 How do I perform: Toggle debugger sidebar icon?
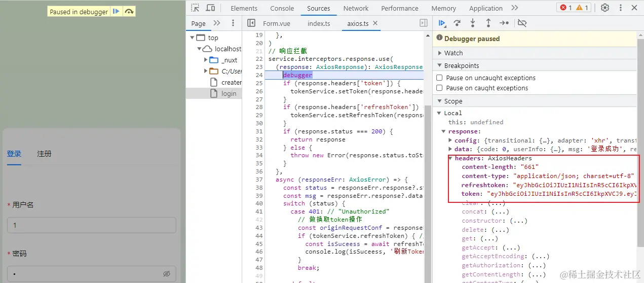coord(424,23)
